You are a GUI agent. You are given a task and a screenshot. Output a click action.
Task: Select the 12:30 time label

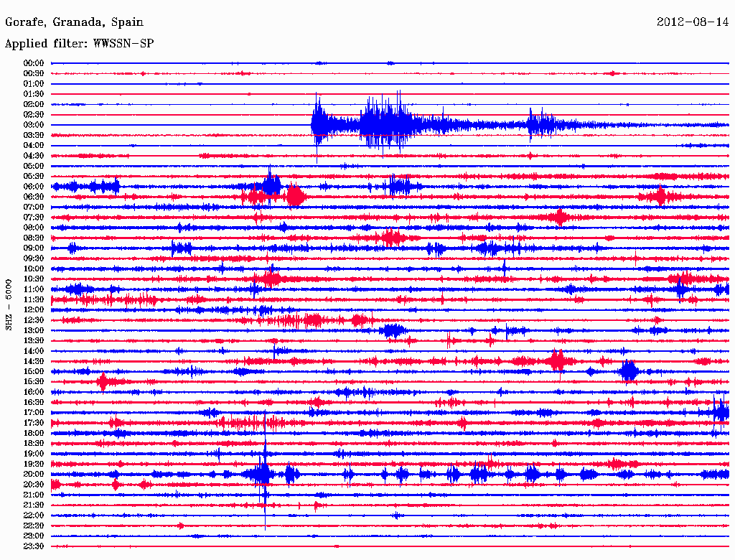pyautogui.click(x=33, y=320)
